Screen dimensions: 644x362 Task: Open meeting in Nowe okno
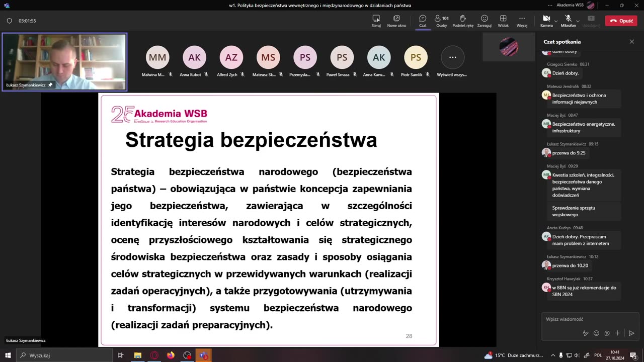point(396,21)
